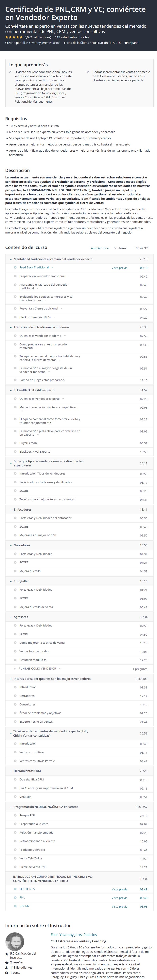This screenshot has height=980, width=157.
Task: Click the play icon beside UDEMY lecture
Action: pyautogui.click(x=15, y=906)
